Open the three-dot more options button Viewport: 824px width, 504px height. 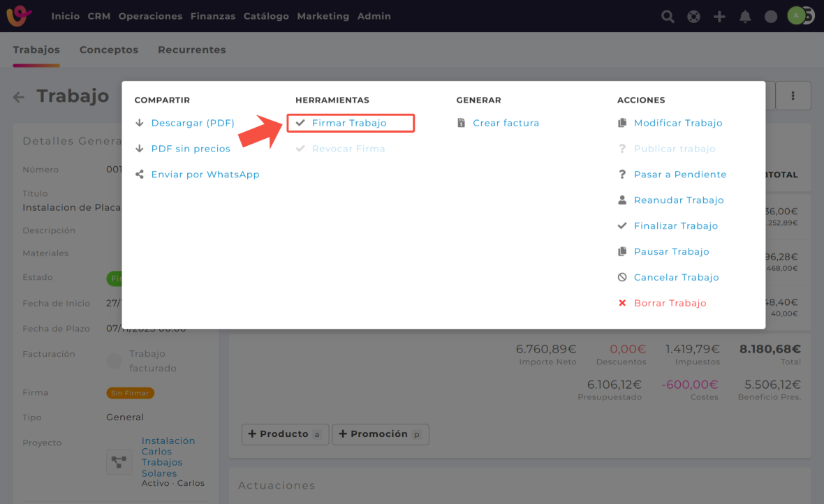pyautogui.click(x=793, y=96)
